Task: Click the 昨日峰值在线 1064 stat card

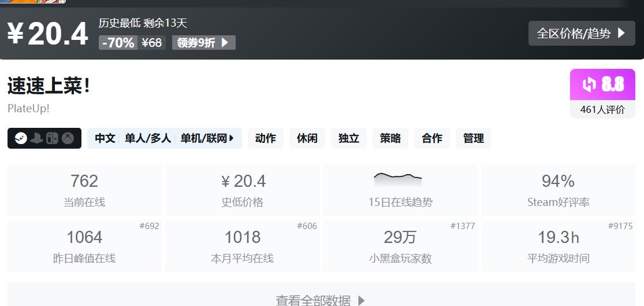Action: point(84,245)
